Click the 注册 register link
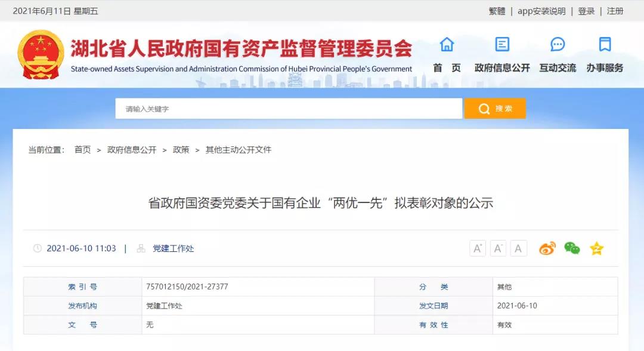The height and width of the screenshot is (351, 644). (x=615, y=11)
